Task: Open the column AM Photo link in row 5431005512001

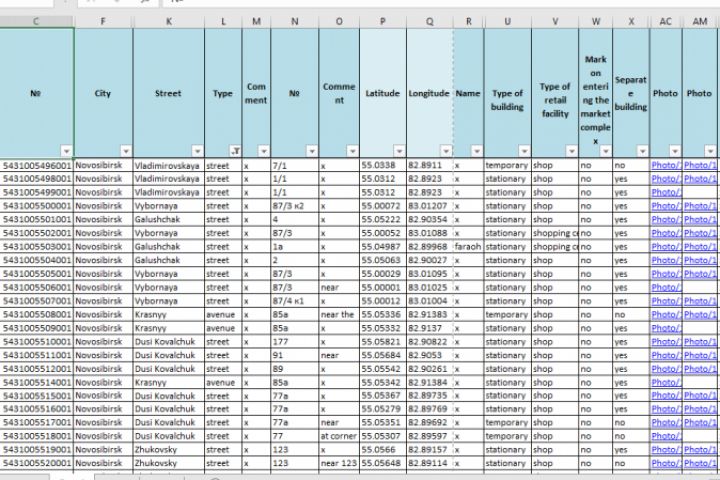Action: (700, 369)
